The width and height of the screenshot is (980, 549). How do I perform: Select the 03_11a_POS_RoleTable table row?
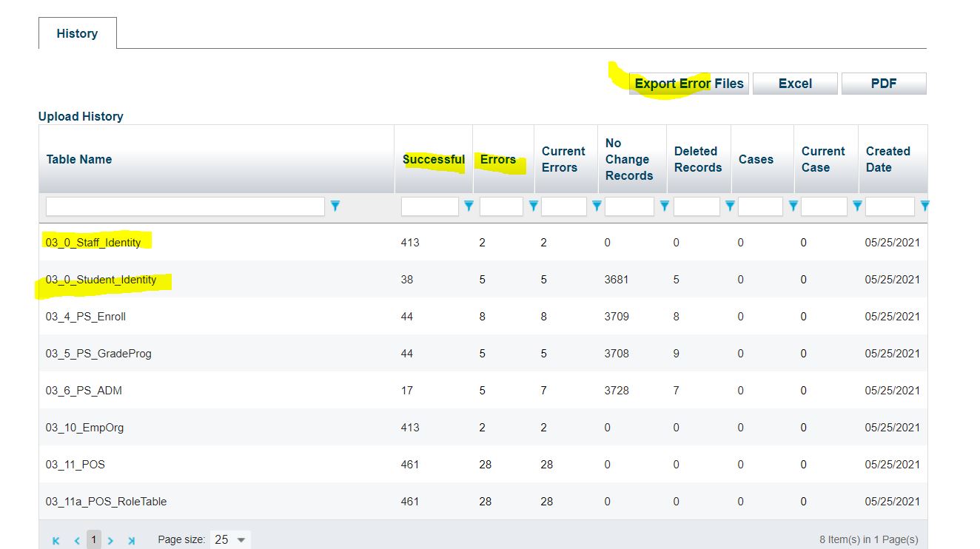[483, 502]
